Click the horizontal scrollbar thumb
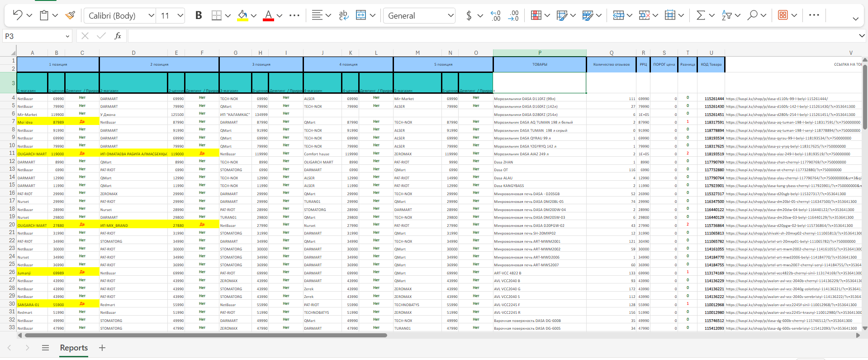This screenshot has width=868, height=360. click(x=206, y=336)
